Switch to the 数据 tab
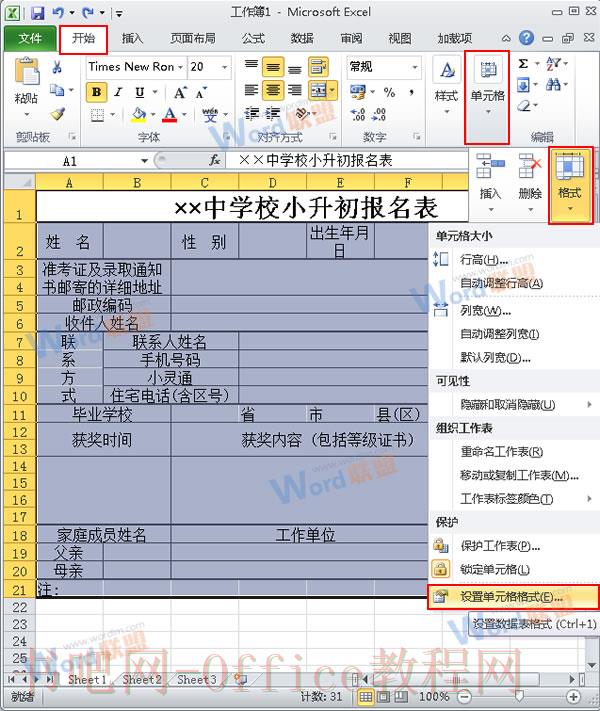 click(302, 39)
